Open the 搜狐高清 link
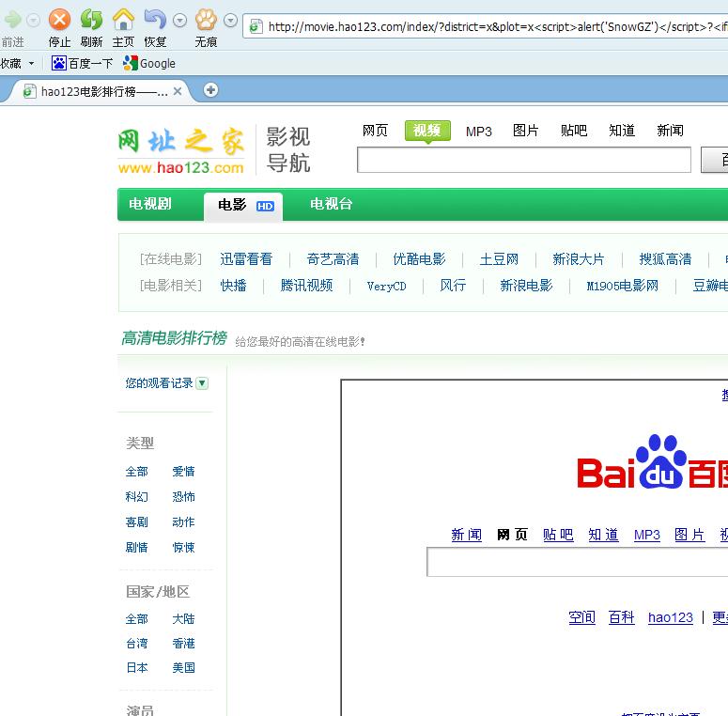The width and height of the screenshot is (728, 716). [665, 259]
